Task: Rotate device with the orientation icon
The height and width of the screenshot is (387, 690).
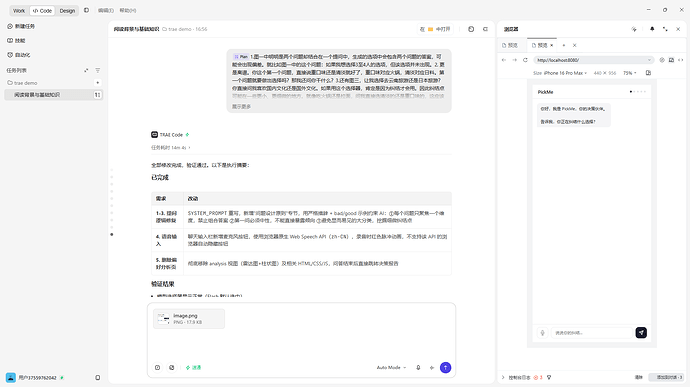Action: pyautogui.click(x=648, y=73)
